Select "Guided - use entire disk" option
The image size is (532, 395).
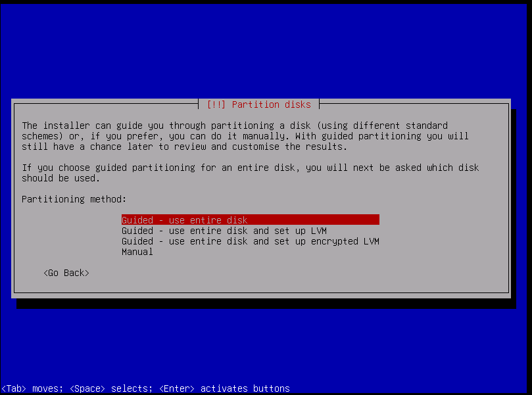[184, 220]
